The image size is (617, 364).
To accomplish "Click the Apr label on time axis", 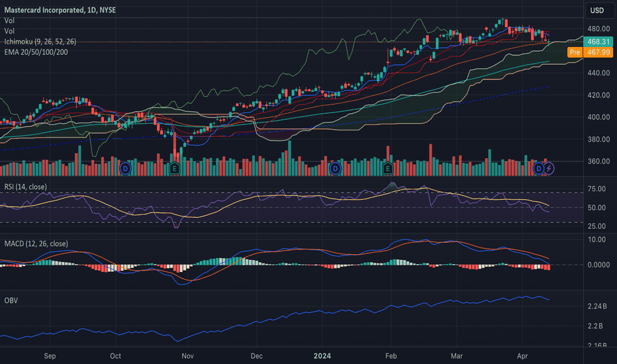I will [x=522, y=356].
